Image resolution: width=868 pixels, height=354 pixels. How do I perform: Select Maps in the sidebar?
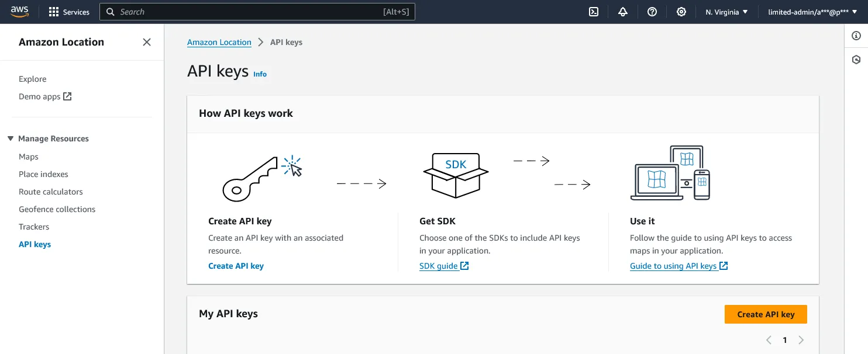pyautogui.click(x=29, y=157)
